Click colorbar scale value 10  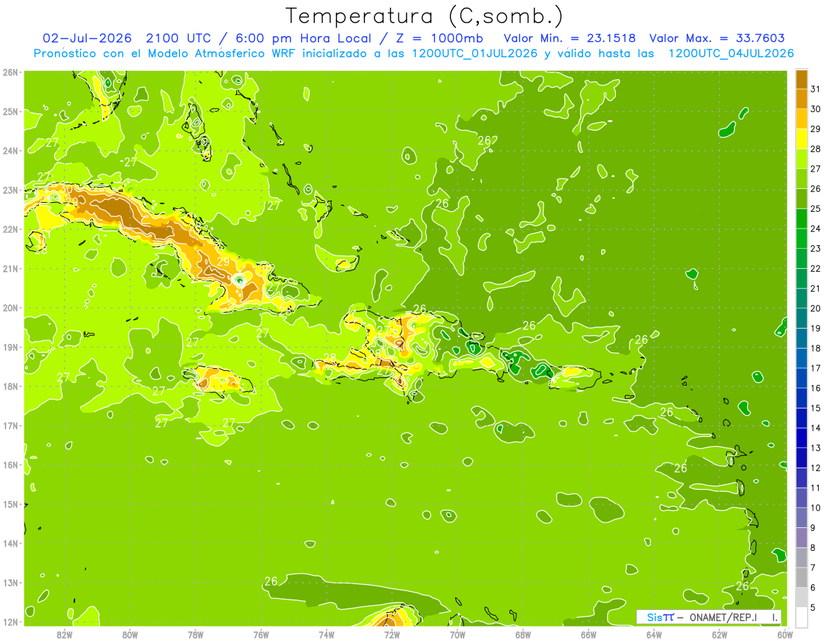[x=815, y=508]
